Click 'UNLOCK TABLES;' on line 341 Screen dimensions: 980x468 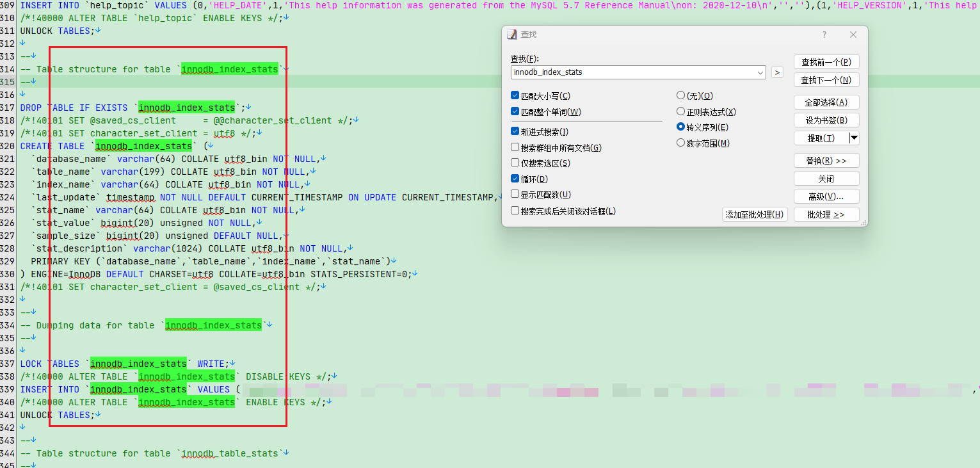58,415
